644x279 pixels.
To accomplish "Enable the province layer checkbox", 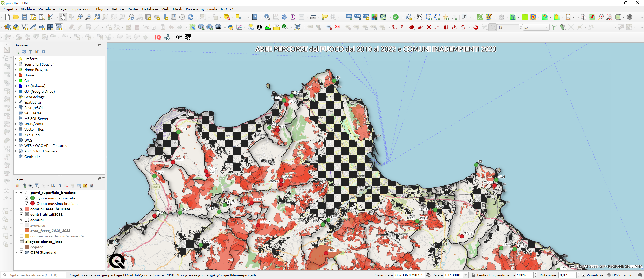I will tap(21, 225).
